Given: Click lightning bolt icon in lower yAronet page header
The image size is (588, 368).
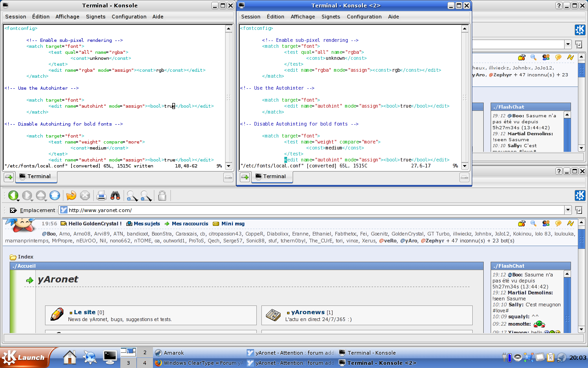Looking at the screenshot, I should coord(571,224).
